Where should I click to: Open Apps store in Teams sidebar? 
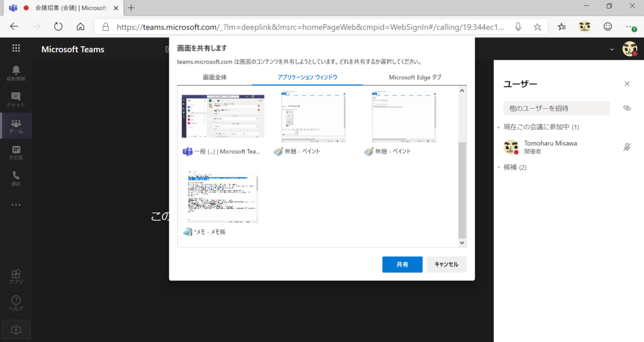[x=16, y=277]
